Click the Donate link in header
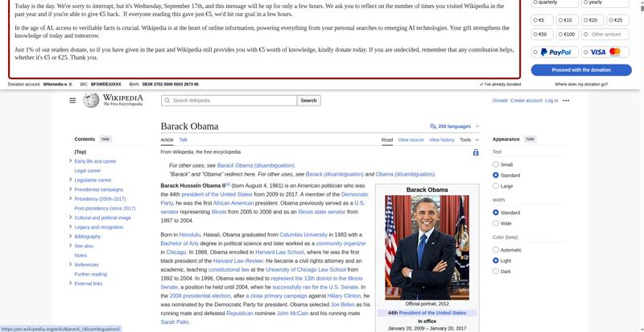 coord(500,101)
